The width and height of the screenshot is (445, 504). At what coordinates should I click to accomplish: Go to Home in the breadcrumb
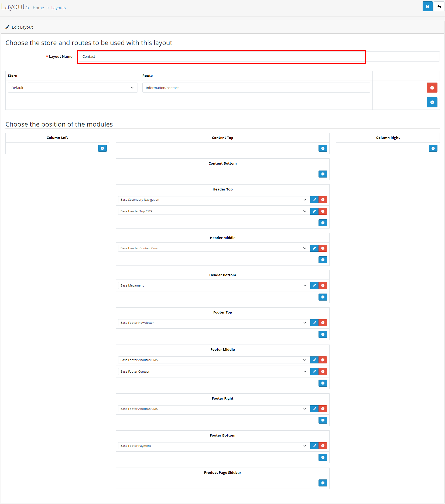coord(38,8)
